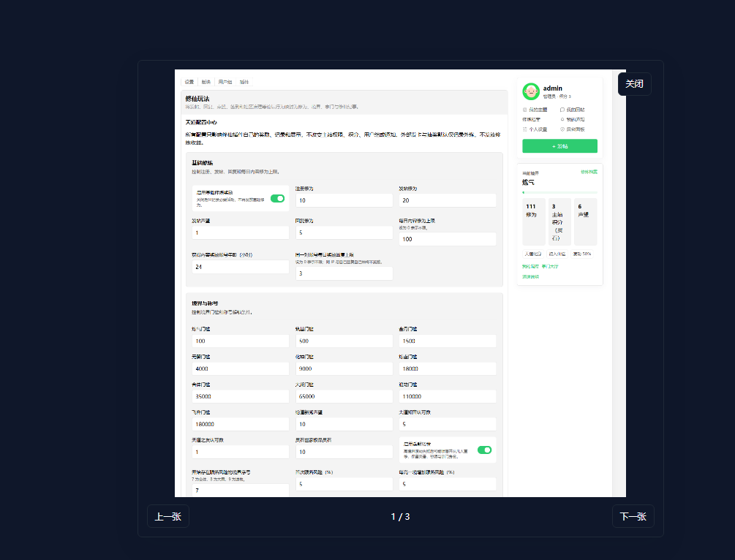Image resolution: width=735 pixels, height=560 pixels.
Task: Click the threshold field showing 4000
Action: [x=241, y=368]
